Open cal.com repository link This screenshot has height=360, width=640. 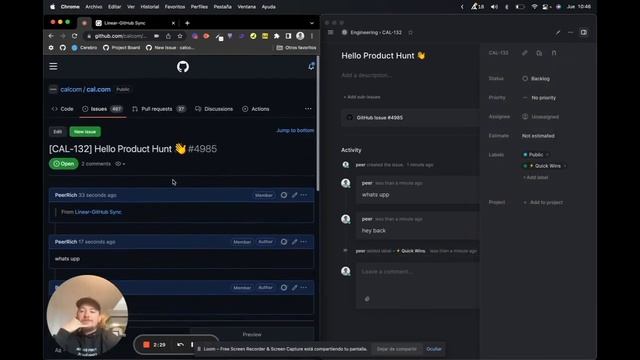[x=98, y=89]
